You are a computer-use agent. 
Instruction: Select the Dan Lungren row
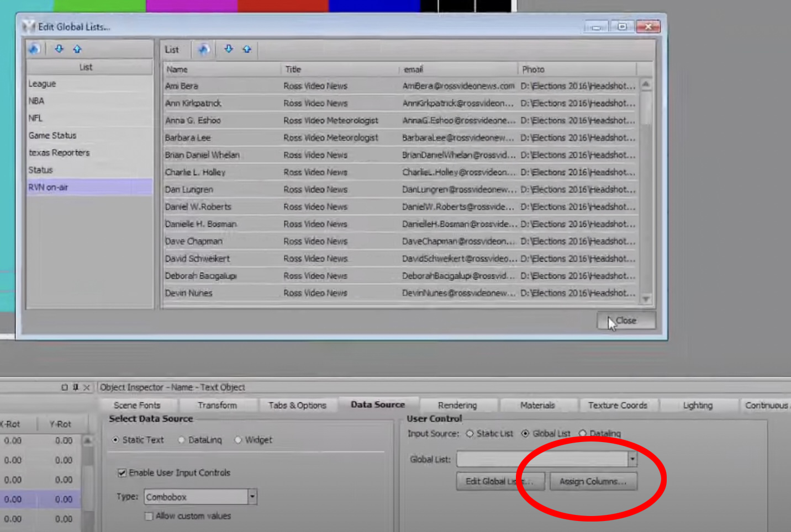(400, 189)
